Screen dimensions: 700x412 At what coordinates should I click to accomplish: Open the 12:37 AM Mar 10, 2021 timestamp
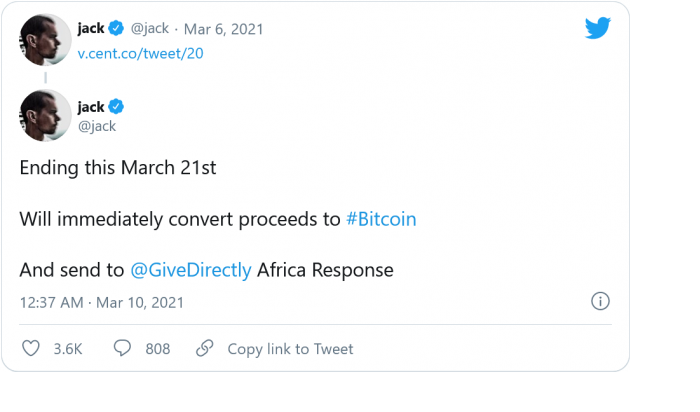tap(101, 302)
